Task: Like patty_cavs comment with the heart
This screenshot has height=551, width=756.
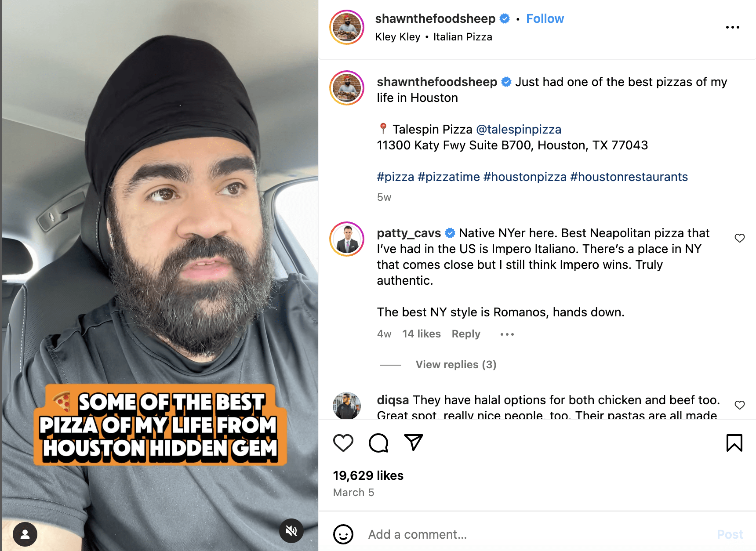Action: 740,238
